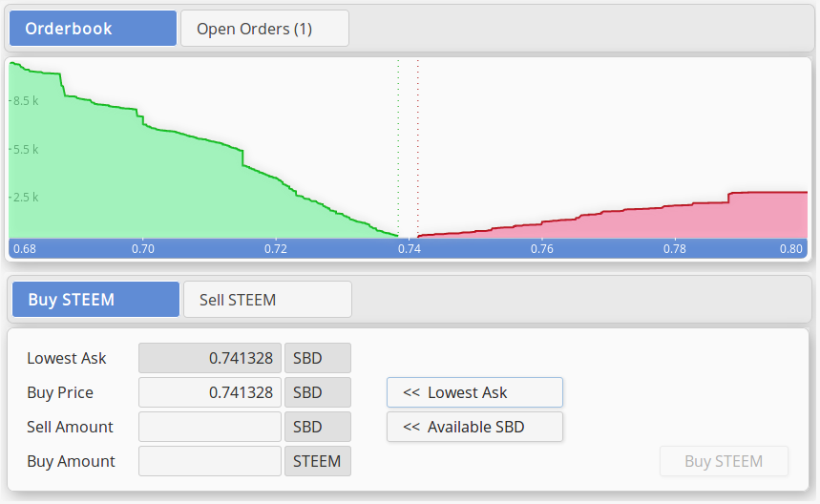Click the SBD unit beside Lowest Ask

coord(318,358)
